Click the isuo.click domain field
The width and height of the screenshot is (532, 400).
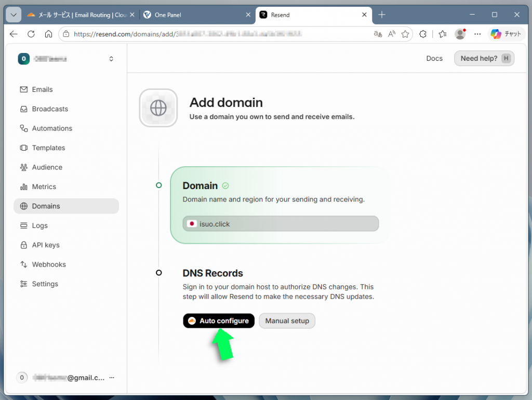click(x=281, y=224)
